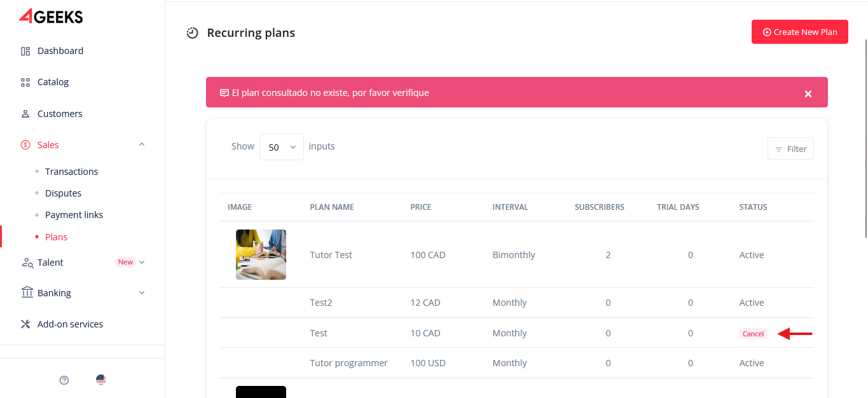868x398 pixels.
Task: Open Payment links submenu item
Action: tap(74, 215)
